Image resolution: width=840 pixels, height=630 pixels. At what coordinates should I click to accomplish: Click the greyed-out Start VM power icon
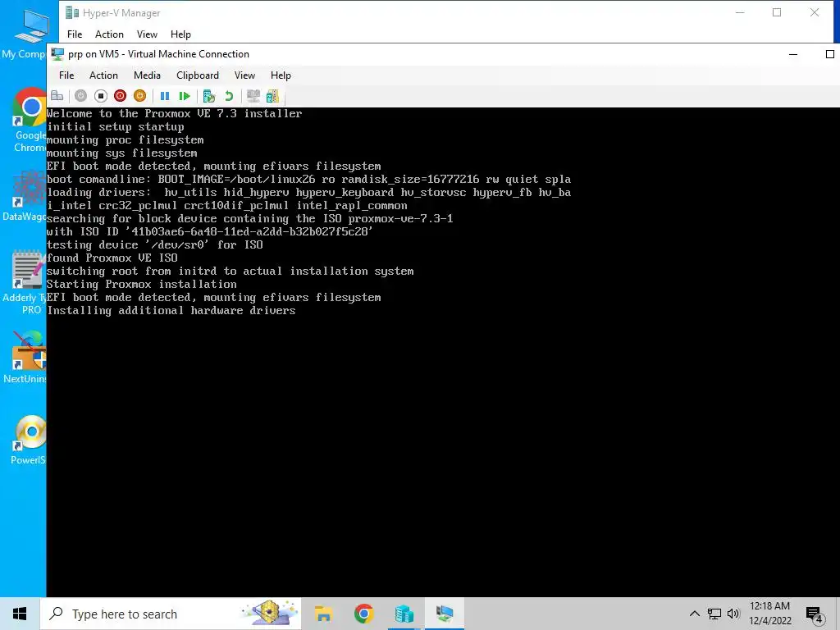point(80,96)
